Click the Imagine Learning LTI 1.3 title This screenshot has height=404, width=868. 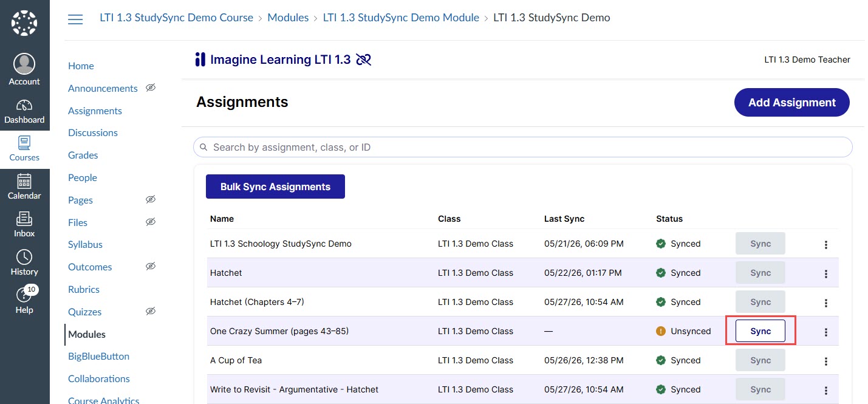point(281,60)
